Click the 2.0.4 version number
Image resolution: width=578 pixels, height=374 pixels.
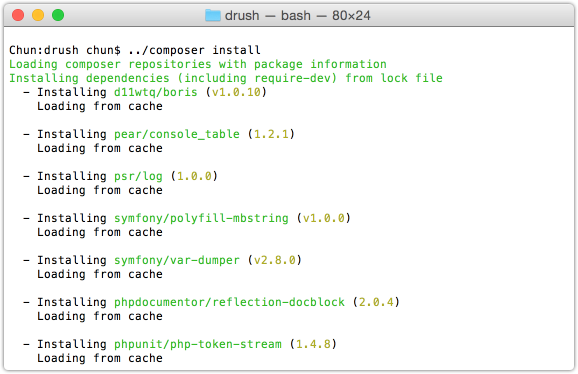pyautogui.click(x=376, y=303)
